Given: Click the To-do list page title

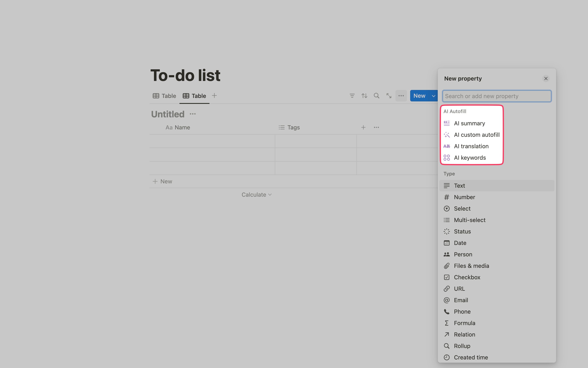Looking at the screenshot, I should pos(185,75).
